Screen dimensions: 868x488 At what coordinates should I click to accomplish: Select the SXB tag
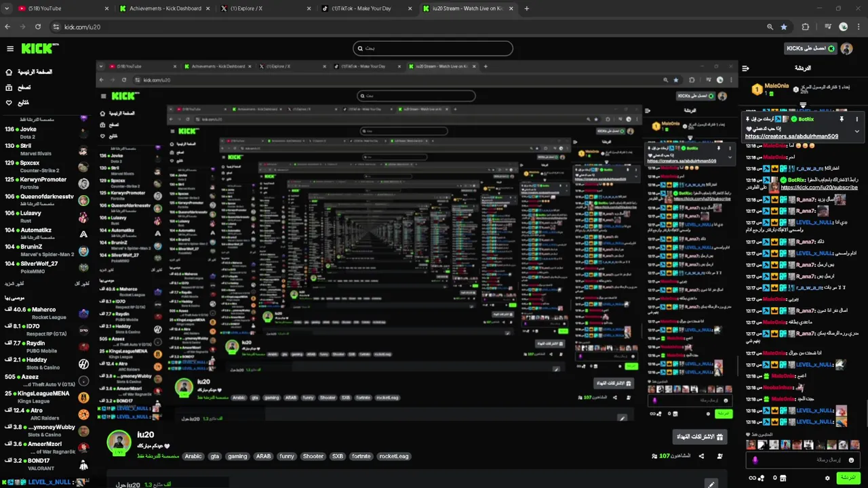pyautogui.click(x=337, y=456)
